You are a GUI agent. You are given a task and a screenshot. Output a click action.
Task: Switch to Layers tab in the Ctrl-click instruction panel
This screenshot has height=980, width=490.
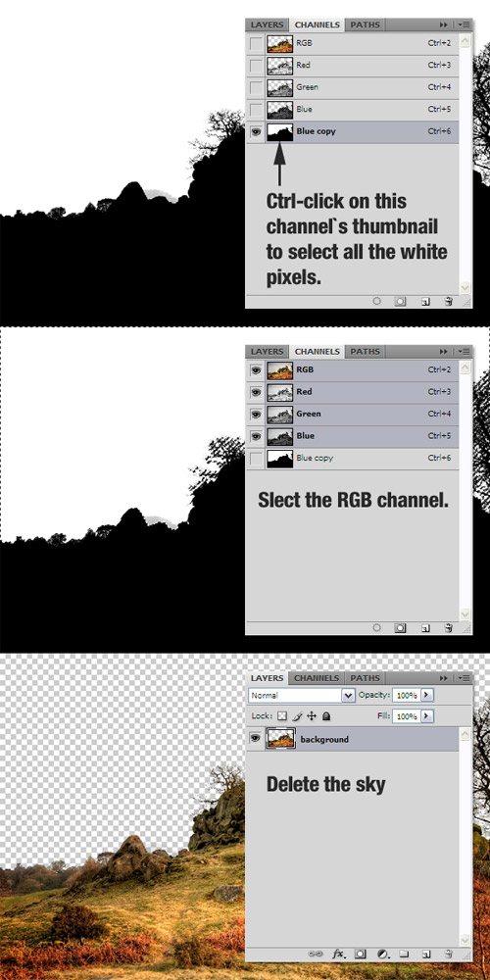pos(267,25)
